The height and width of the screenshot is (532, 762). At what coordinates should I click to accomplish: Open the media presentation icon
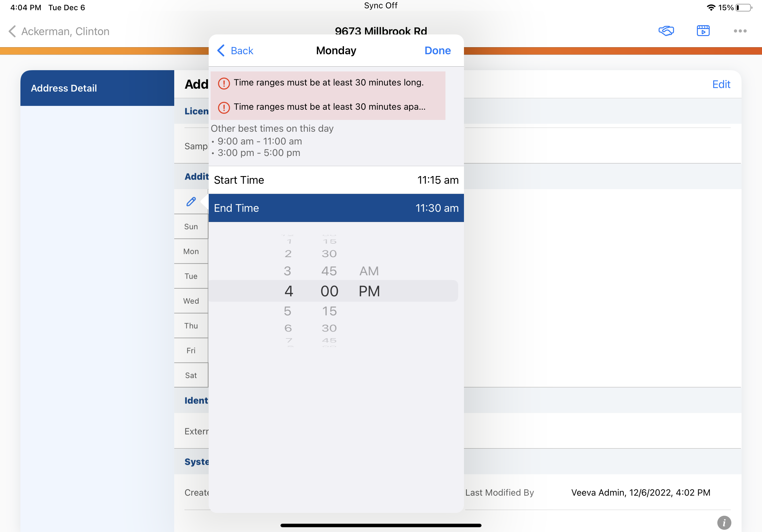pyautogui.click(x=703, y=31)
